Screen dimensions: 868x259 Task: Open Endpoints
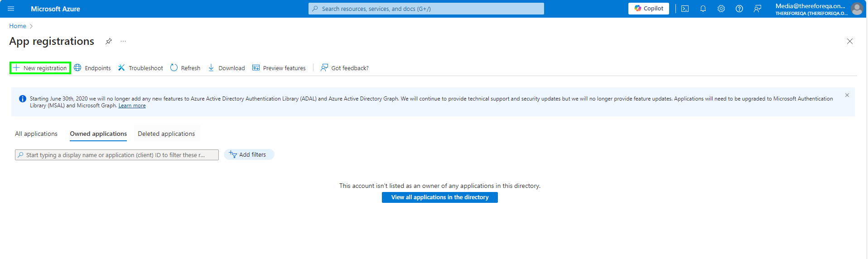click(92, 68)
